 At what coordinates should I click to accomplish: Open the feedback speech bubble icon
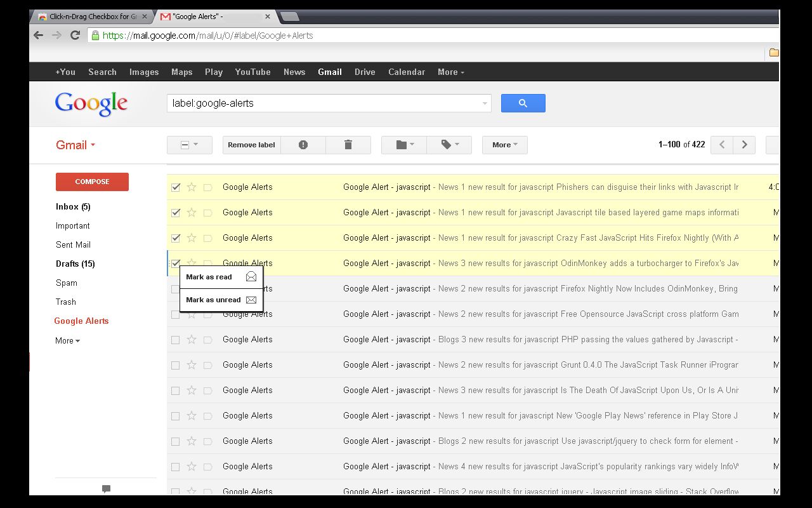(x=105, y=488)
